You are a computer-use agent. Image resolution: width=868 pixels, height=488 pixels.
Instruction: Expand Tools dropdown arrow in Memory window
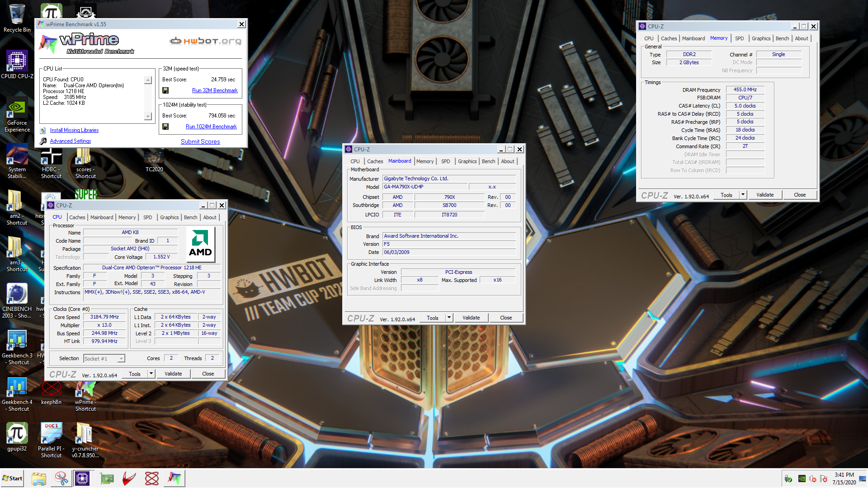(743, 195)
